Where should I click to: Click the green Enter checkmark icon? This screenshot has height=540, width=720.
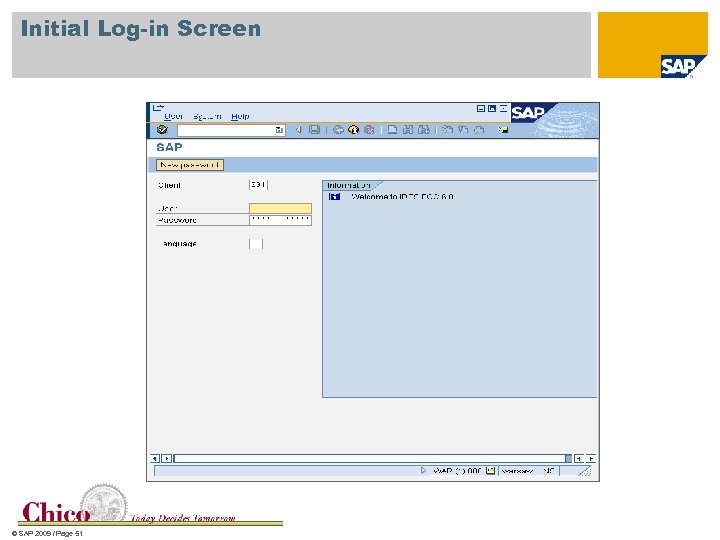coord(162,130)
